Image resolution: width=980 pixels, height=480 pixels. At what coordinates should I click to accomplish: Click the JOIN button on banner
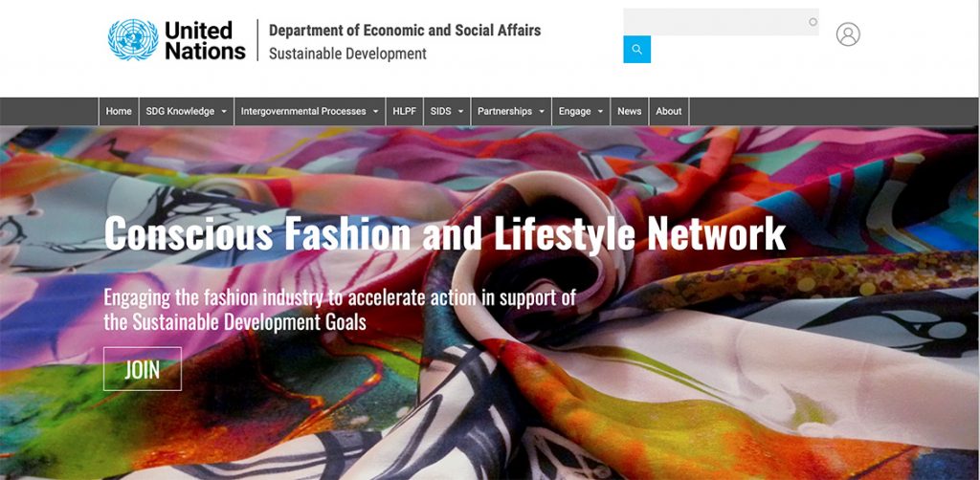pyautogui.click(x=143, y=369)
